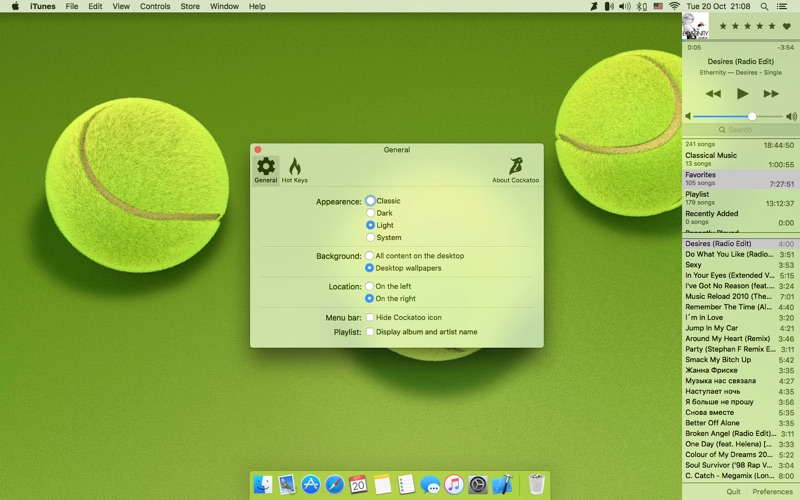Open the General preferences tab
Screen dimensions: 800x500
tap(266, 170)
